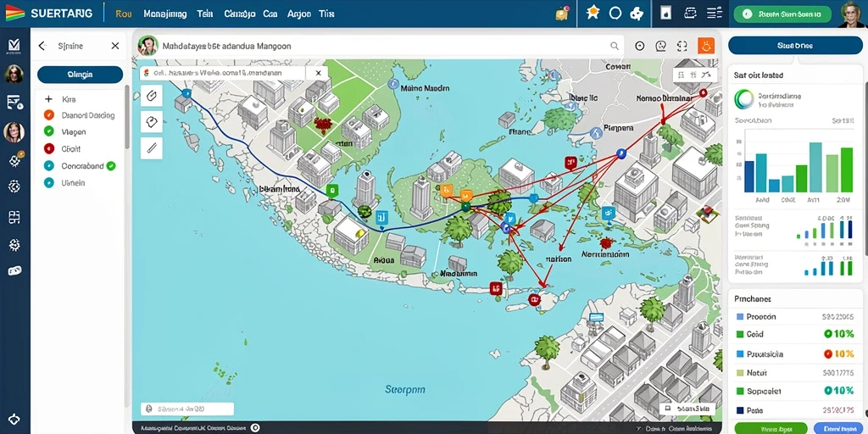
Task: Click the Slangin button in side panel
Action: tap(80, 75)
